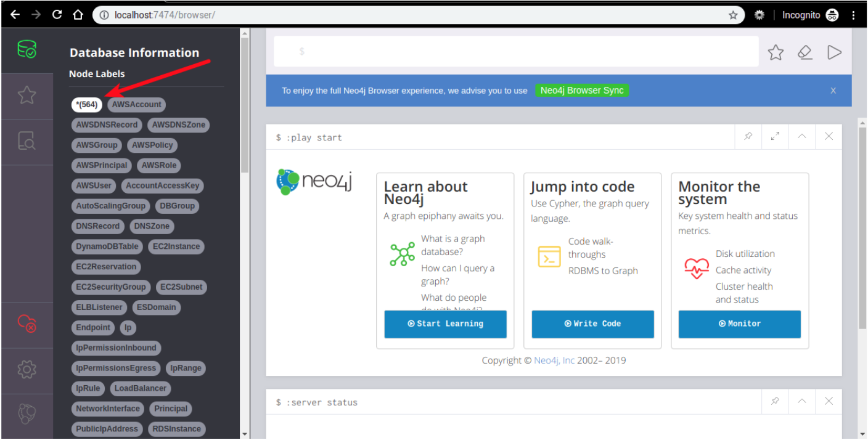The height and width of the screenshot is (440, 868).
Task: Click the Start Learning button
Action: point(445,324)
